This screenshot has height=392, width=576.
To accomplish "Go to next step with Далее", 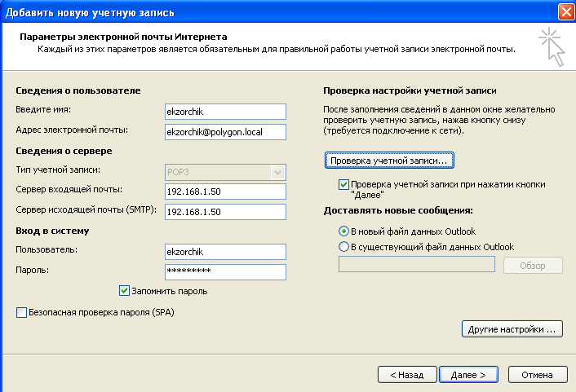I will click(468, 375).
